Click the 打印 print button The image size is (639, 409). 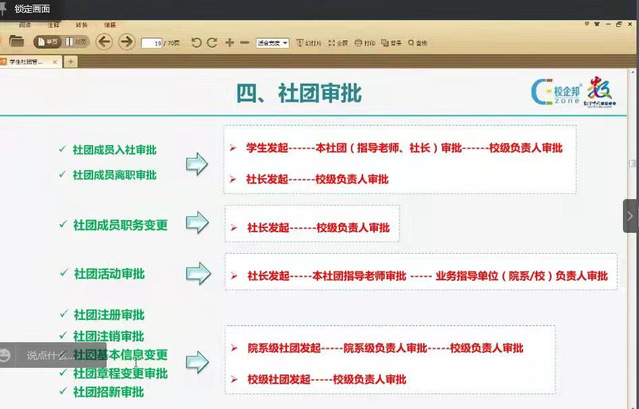(x=367, y=43)
